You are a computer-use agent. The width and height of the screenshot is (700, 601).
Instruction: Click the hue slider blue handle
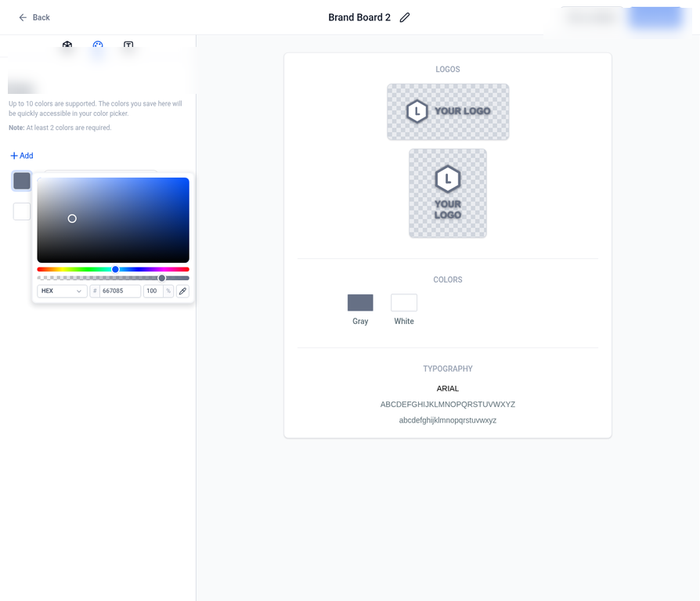pyautogui.click(x=115, y=269)
